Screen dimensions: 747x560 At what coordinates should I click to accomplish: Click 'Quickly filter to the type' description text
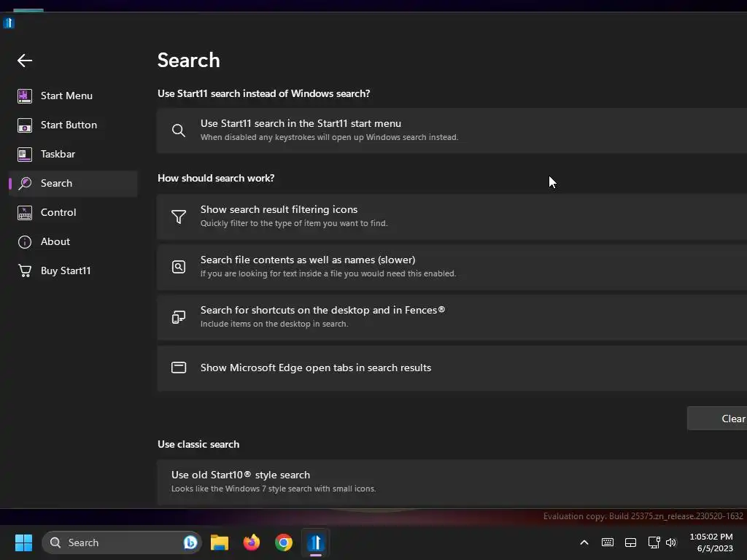point(294,223)
